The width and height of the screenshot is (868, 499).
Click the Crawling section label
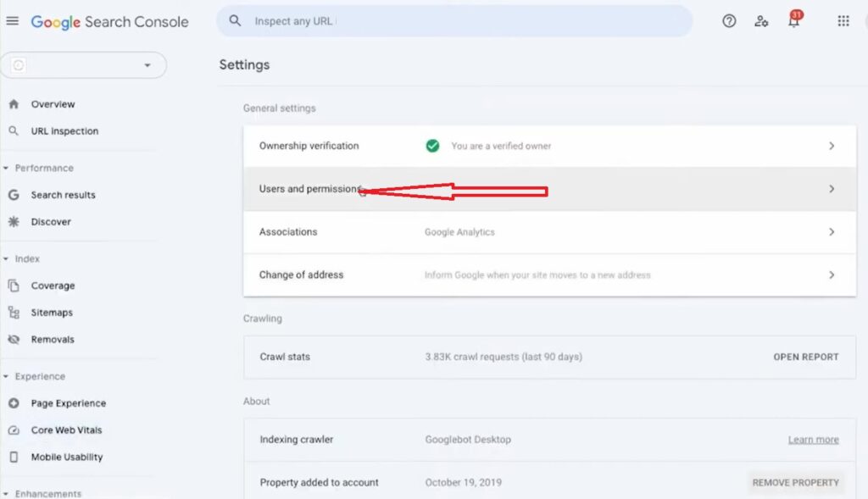click(x=263, y=318)
